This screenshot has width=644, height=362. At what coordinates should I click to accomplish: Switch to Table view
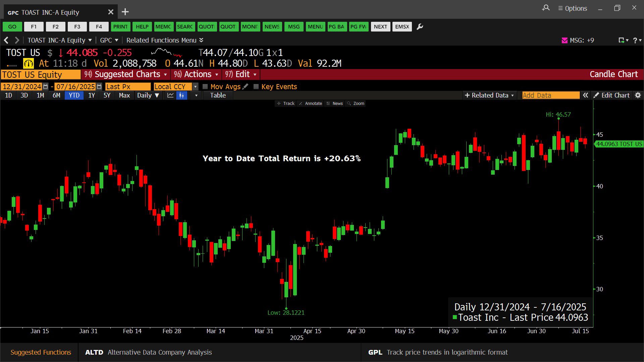click(x=218, y=96)
